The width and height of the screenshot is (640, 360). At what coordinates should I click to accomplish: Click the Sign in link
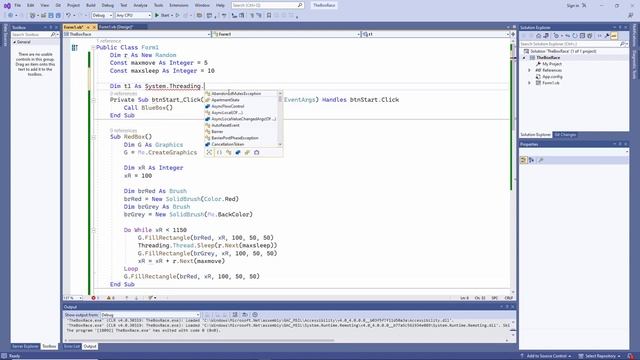(573, 5)
